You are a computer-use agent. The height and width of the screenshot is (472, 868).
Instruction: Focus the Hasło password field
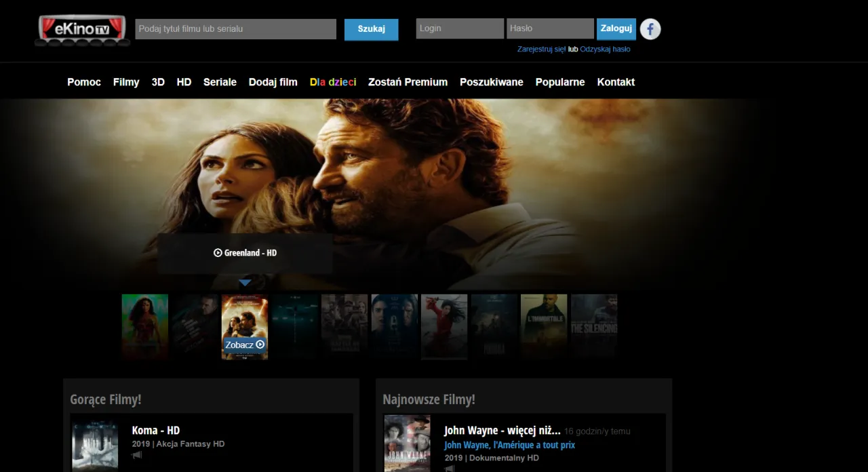[x=550, y=28]
